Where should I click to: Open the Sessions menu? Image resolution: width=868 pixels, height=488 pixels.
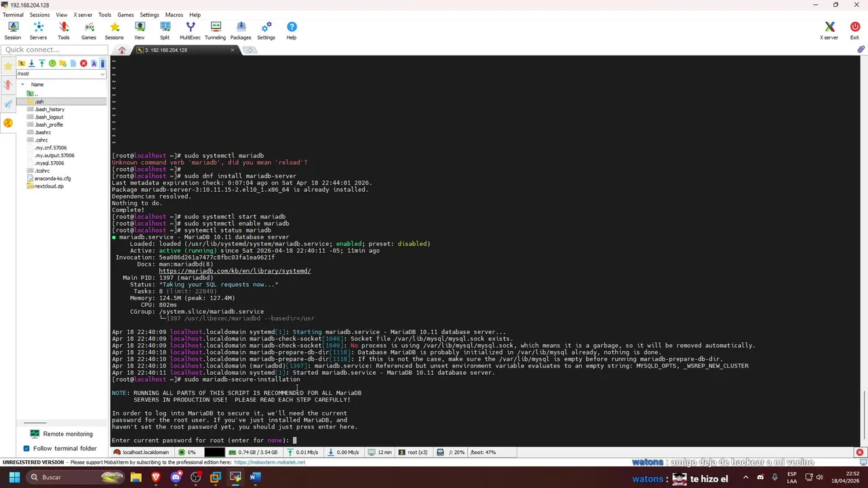tap(39, 14)
